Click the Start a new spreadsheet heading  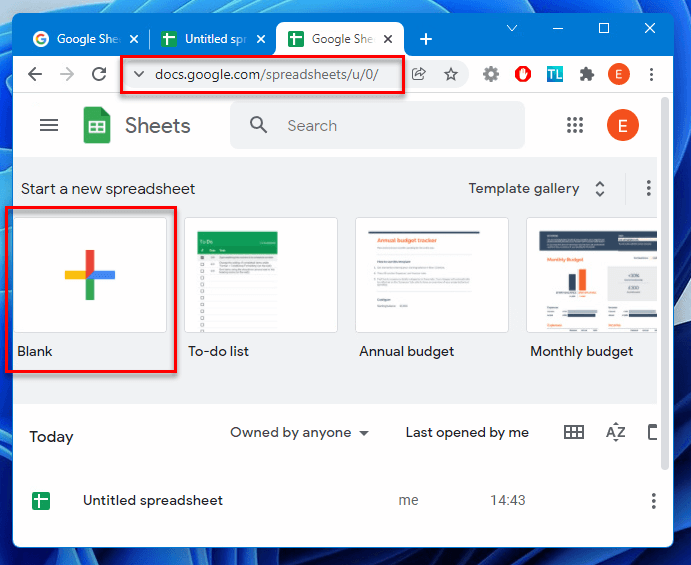point(108,189)
